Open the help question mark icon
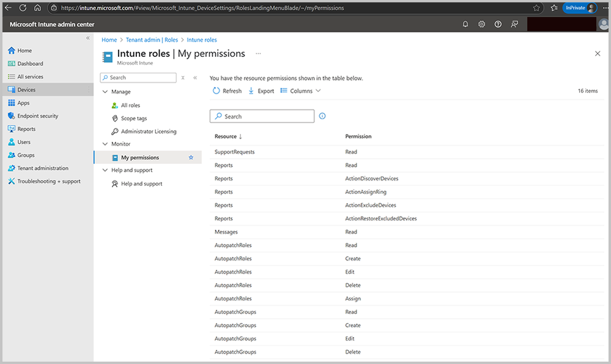Screen dimensions: 611x364 (x=498, y=24)
